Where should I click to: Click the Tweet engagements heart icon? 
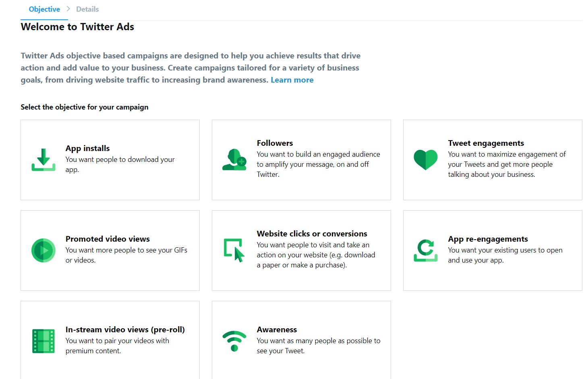(426, 159)
